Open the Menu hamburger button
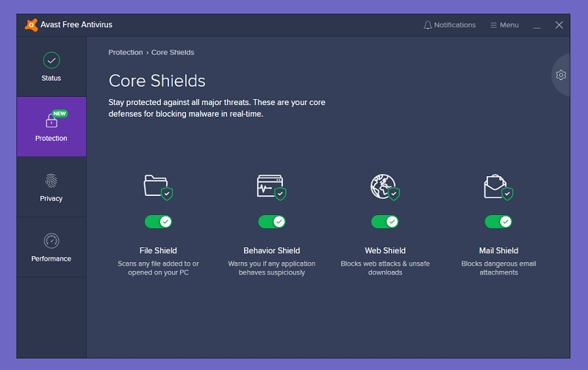The image size is (588, 370). point(504,25)
